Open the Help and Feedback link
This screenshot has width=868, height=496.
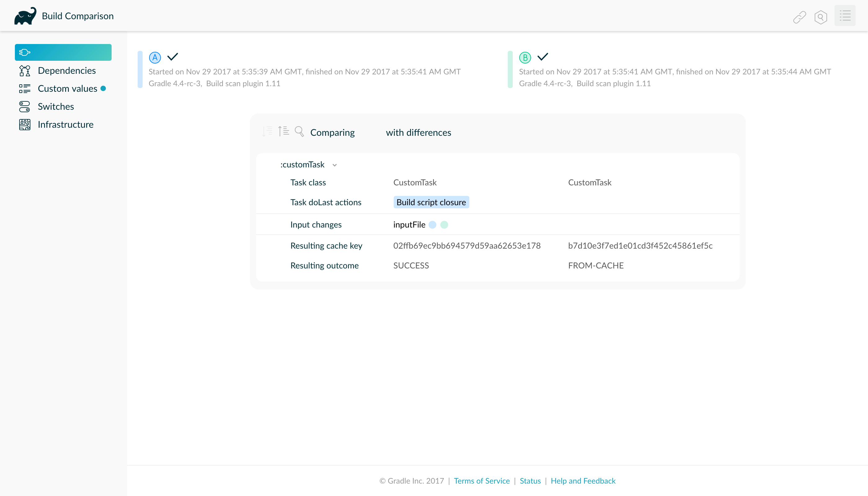pos(583,481)
